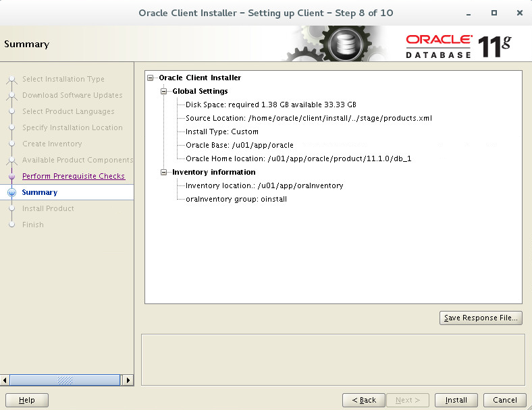532x410 pixels.
Task: Click the sidebar's right scroll arrow
Action: (x=128, y=380)
